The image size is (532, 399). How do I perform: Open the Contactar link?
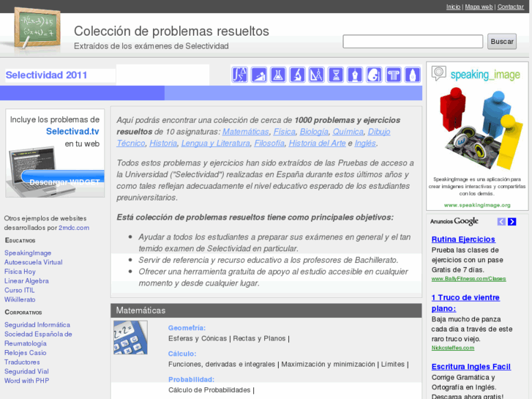(x=511, y=7)
